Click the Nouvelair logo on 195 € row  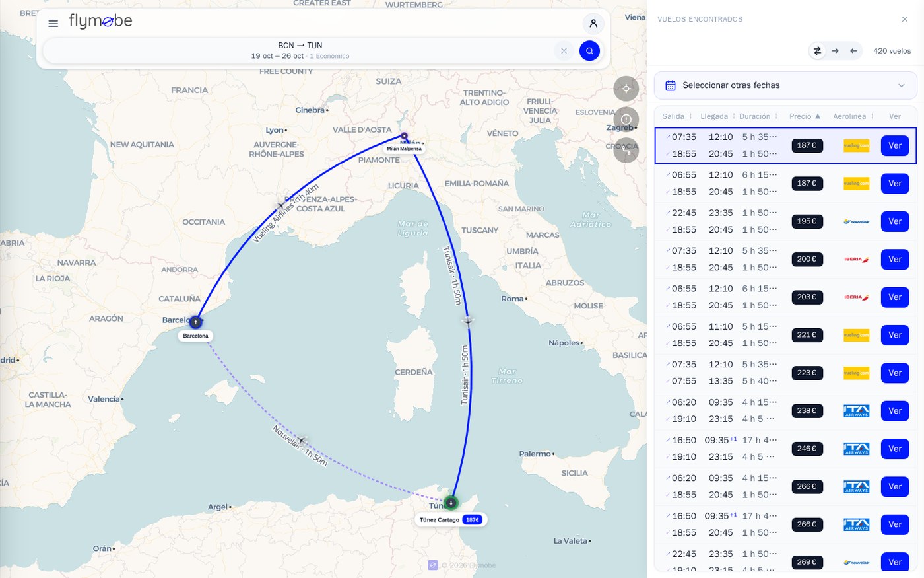point(857,221)
